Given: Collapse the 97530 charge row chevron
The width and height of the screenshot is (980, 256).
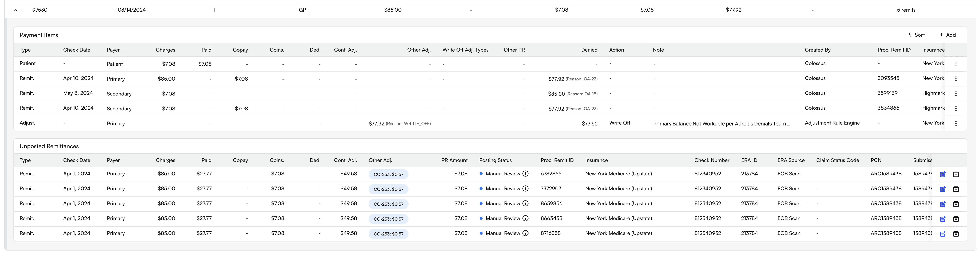Looking at the screenshot, I should point(16,10).
